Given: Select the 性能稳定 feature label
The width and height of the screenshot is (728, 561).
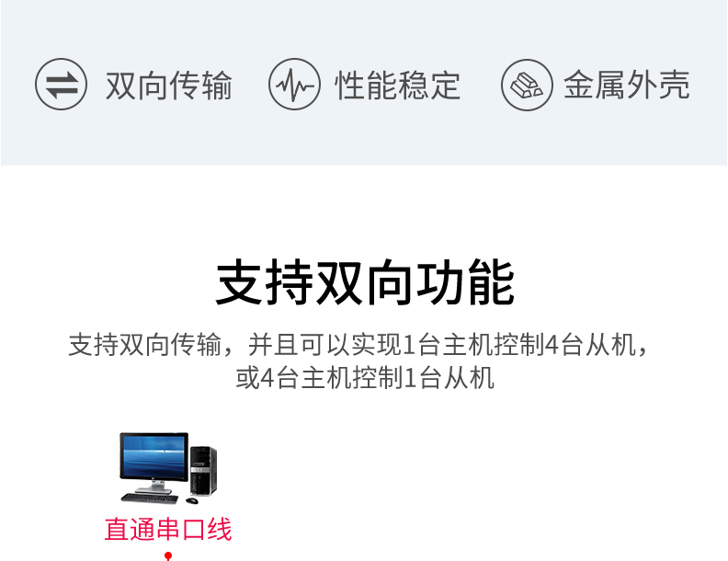Looking at the screenshot, I should (398, 86).
